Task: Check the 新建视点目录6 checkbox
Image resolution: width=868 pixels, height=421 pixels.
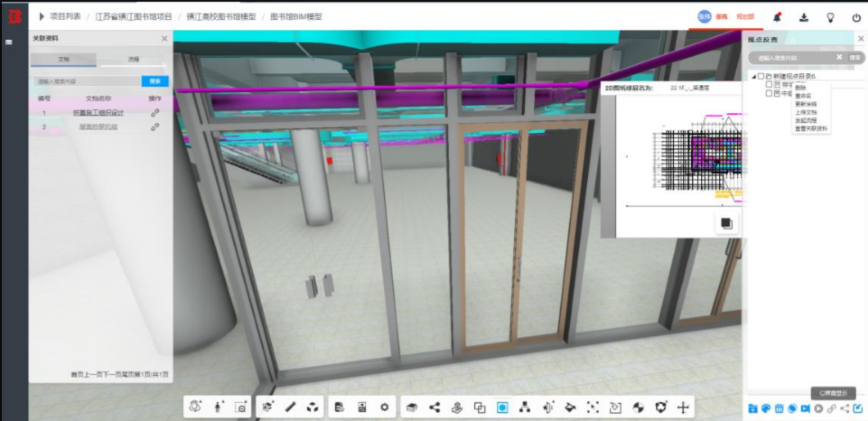Action: [761, 76]
